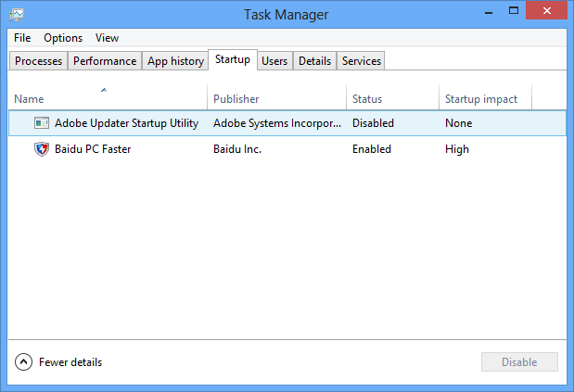Go to the Users tab

pos(274,61)
